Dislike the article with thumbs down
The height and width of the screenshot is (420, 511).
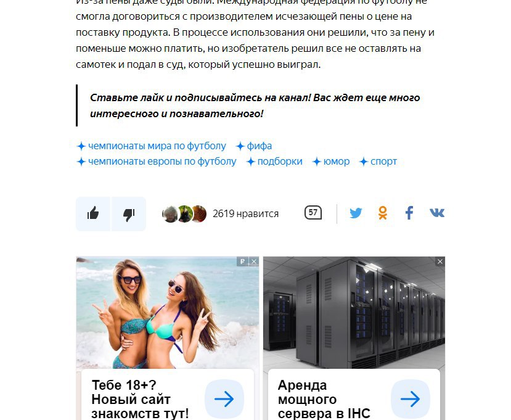pyautogui.click(x=129, y=214)
